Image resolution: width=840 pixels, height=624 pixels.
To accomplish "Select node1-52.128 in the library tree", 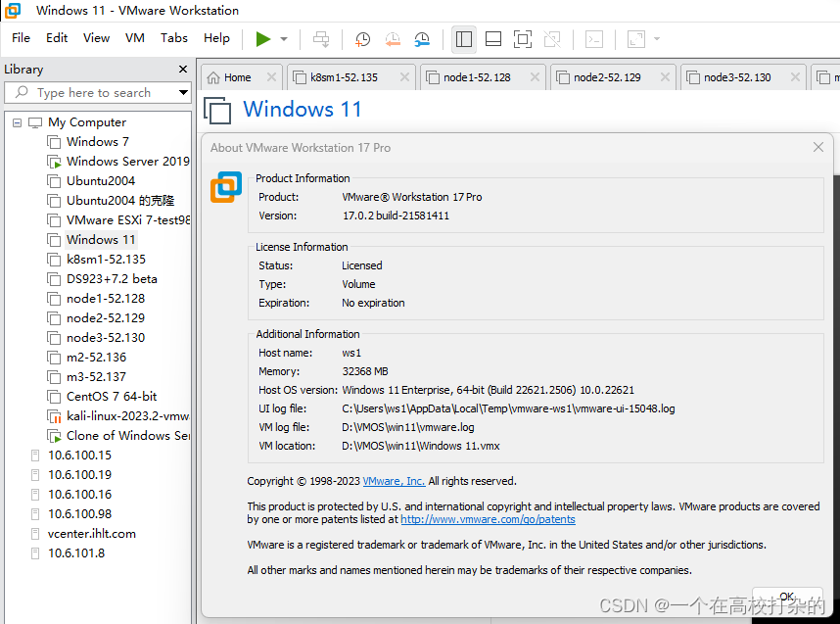I will 106,299.
